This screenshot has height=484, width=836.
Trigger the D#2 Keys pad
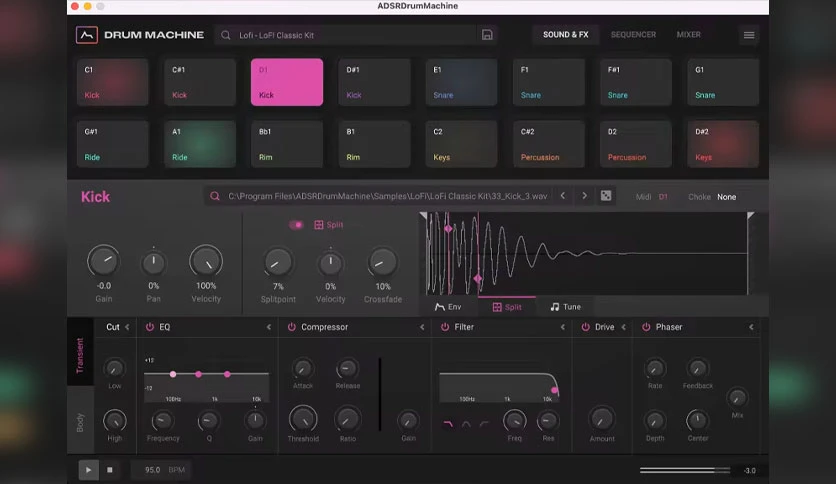[x=723, y=144]
